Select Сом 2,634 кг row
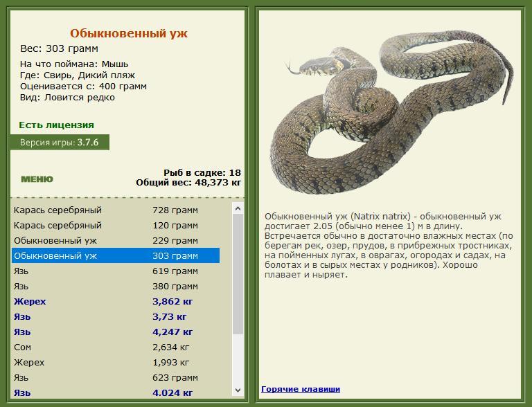The height and width of the screenshot is (407, 532). point(116,347)
